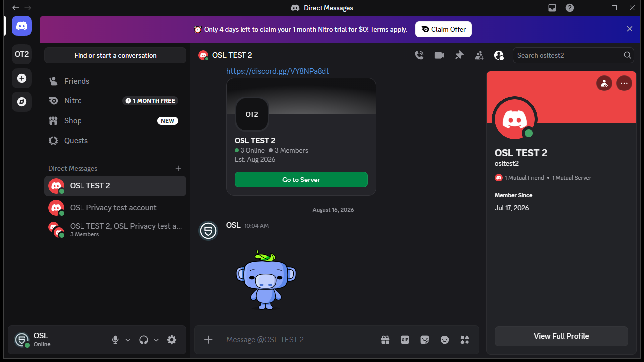This screenshot has width=644, height=362.
Task: Go back with the left arrow
Action: click(x=16, y=8)
